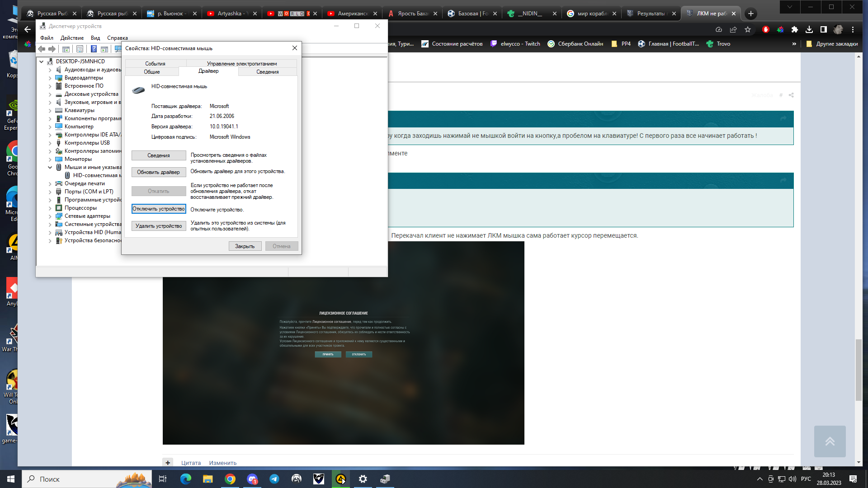868x488 pixels.
Task: Expand the Мониторы tree node
Action: tap(50, 159)
